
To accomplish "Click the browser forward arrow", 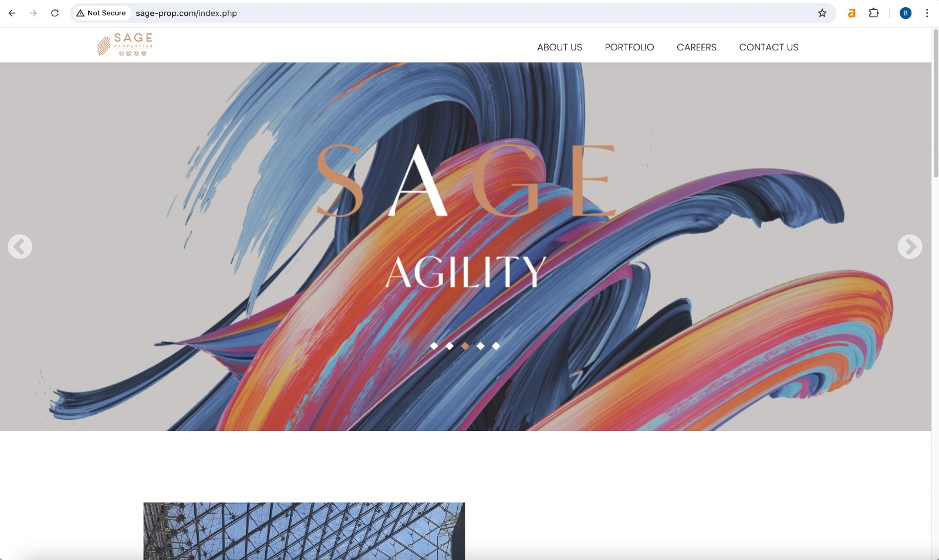I will tap(33, 13).
